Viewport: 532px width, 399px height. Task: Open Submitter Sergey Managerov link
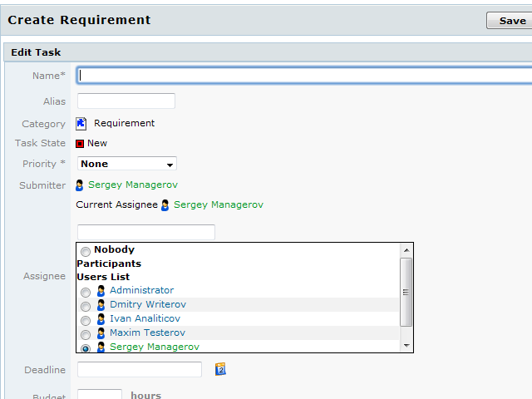click(x=133, y=185)
